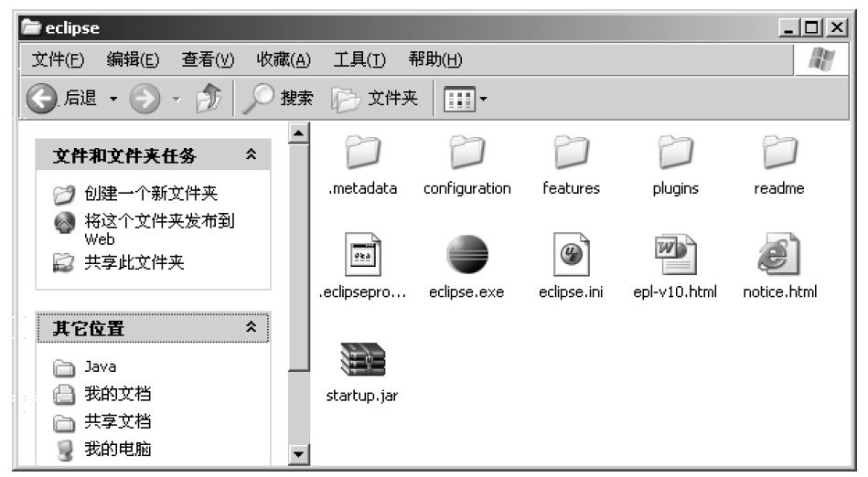This screenshot has width=868, height=477.
Task: Click the Back arrow icon
Action: [x=42, y=99]
